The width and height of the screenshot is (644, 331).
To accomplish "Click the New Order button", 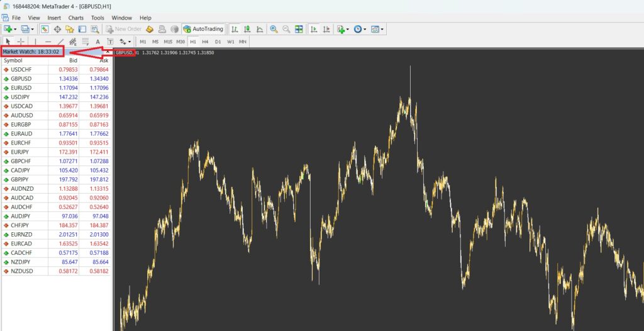I will [124, 29].
